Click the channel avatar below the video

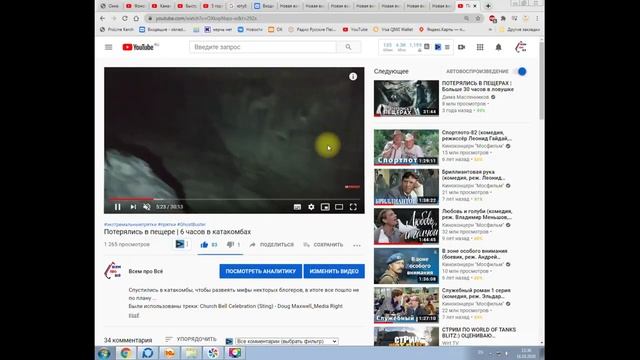113,271
